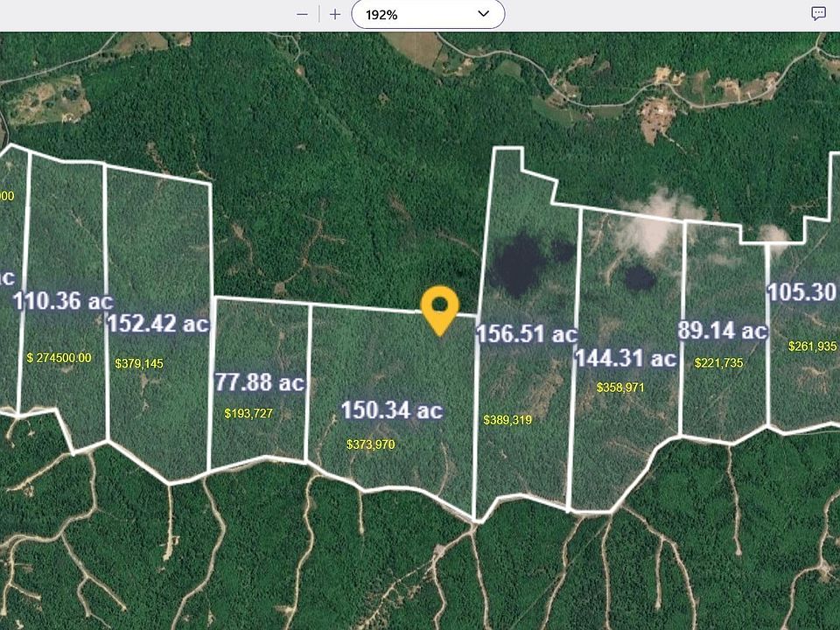Select the 156.51 ac parcel label
Screen dimensions: 840x630
527,333
